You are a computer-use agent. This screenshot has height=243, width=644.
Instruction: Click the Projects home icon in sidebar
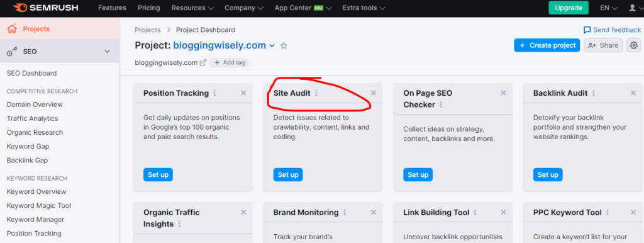pos(12,29)
